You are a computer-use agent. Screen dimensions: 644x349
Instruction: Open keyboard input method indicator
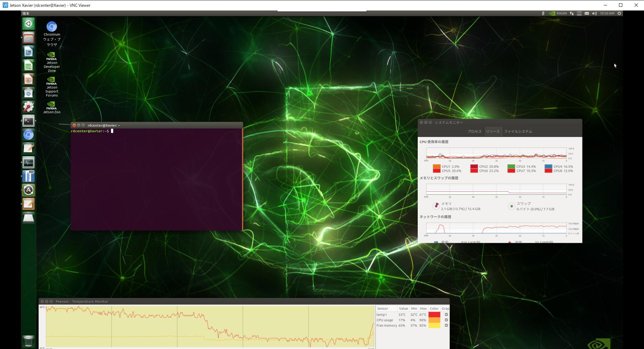coord(579,14)
